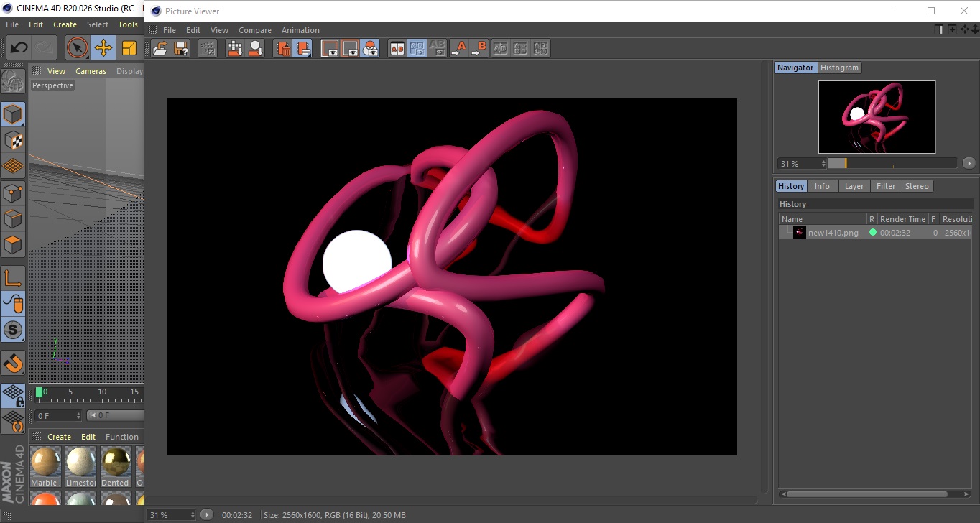Click the Save As disk icon
Image resolution: width=980 pixels, height=523 pixels.
[181, 49]
